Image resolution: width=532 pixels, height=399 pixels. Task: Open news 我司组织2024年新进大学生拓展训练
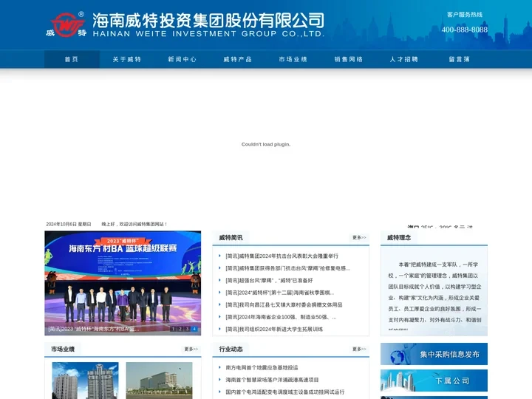click(274, 330)
